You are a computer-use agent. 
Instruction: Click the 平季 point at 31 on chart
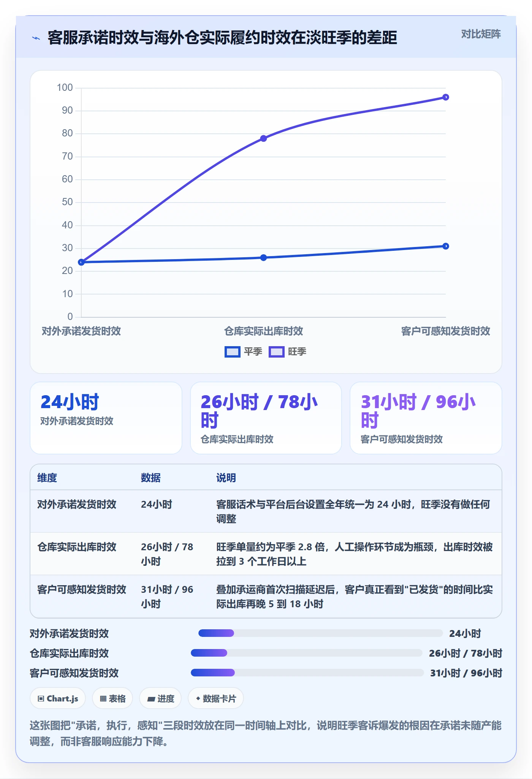coord(446,246)
